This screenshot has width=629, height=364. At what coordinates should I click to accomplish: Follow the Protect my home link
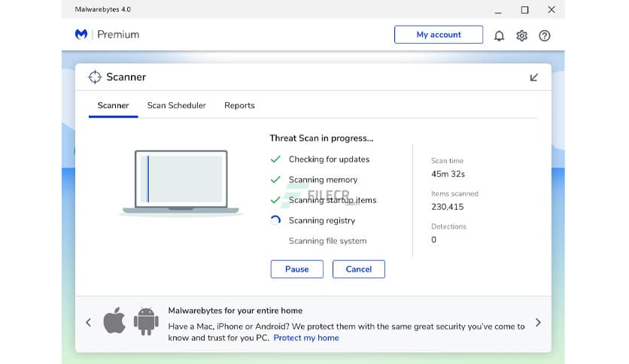click(x=306, y=338)
